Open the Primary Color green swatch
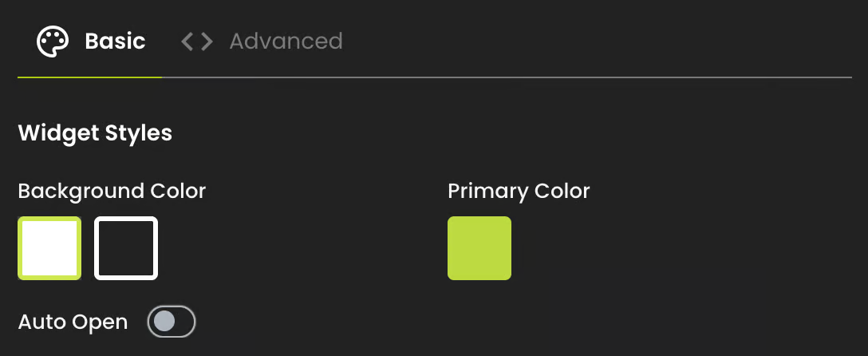868x356 pixels. tap(479, 248)
